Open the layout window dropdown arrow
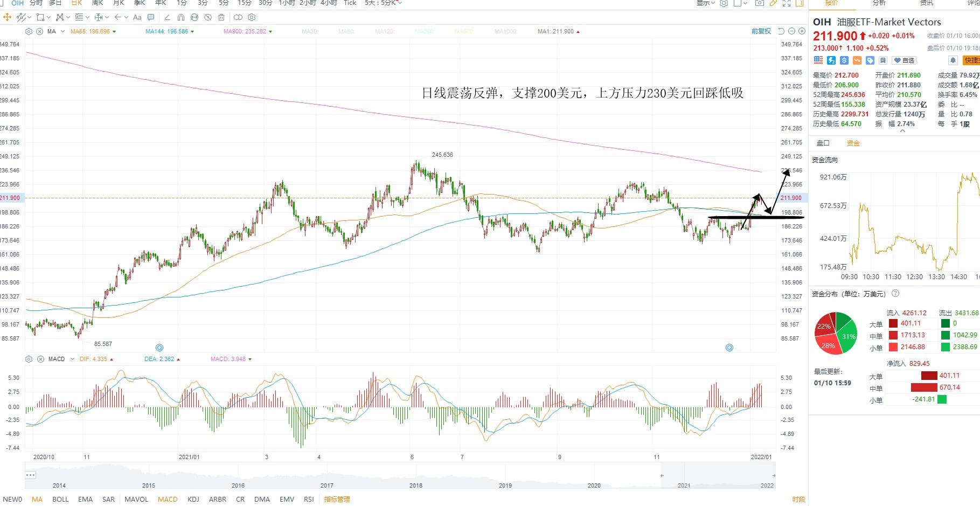The width and height of the screenshot is (980, 506). [745, 3]
